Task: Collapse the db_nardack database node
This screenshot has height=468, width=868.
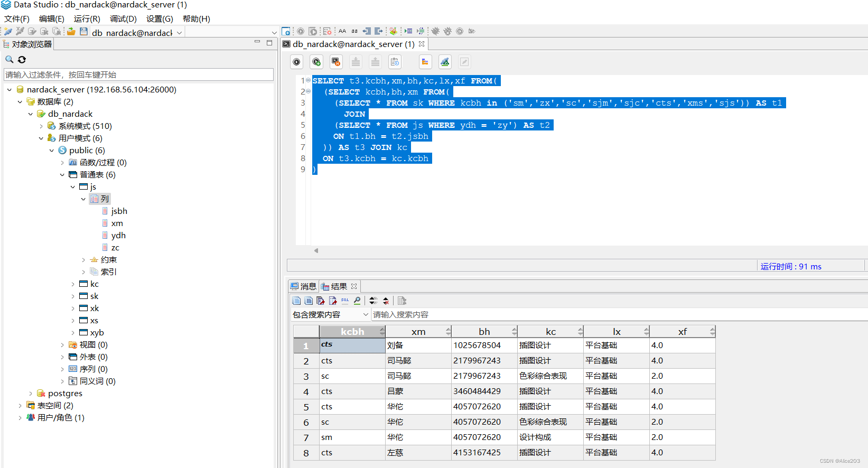Action: click(31, 114)
